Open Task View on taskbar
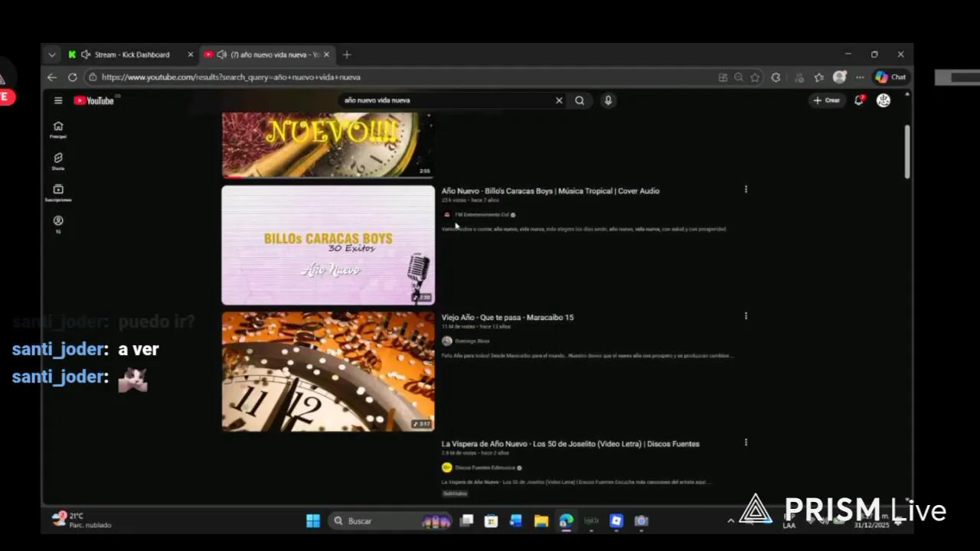 coord(466,521)
